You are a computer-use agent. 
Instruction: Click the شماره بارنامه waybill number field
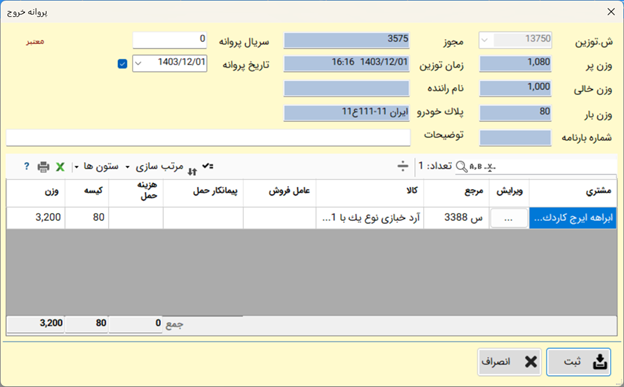(515, 138)
